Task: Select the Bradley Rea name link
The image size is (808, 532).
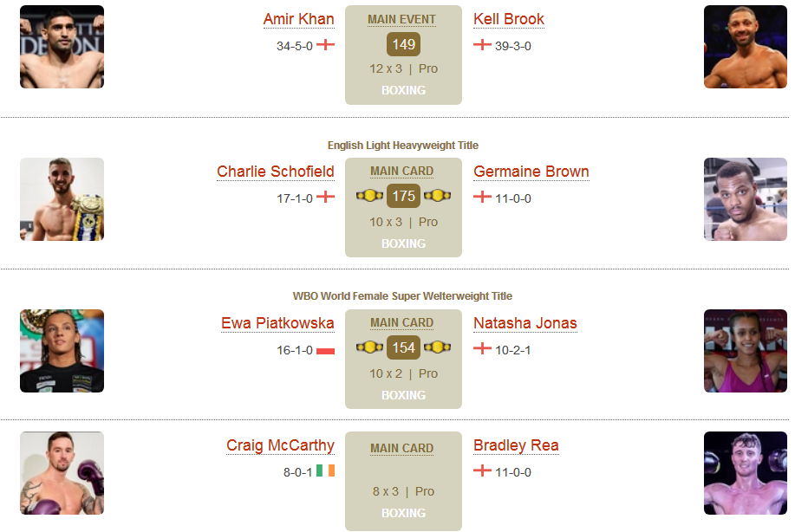Action: coord(516,445)
